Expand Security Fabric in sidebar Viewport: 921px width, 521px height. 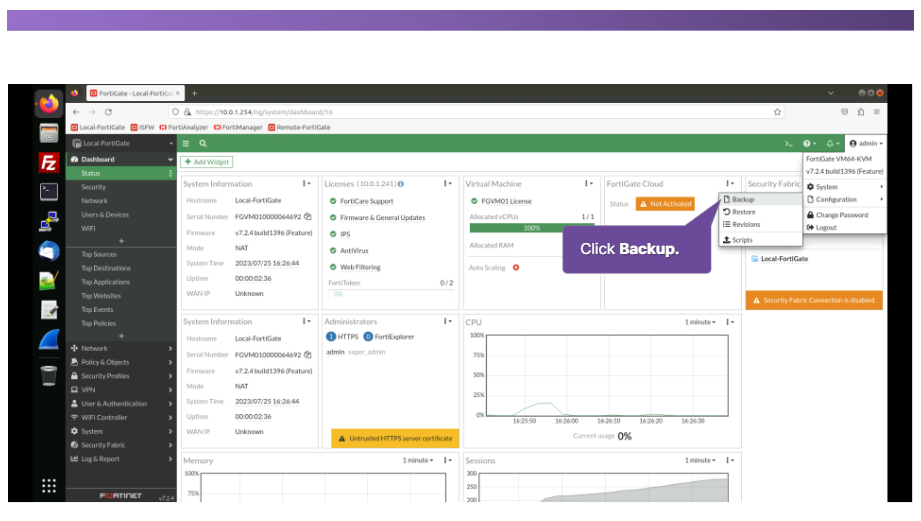click(x=121, y=445)
